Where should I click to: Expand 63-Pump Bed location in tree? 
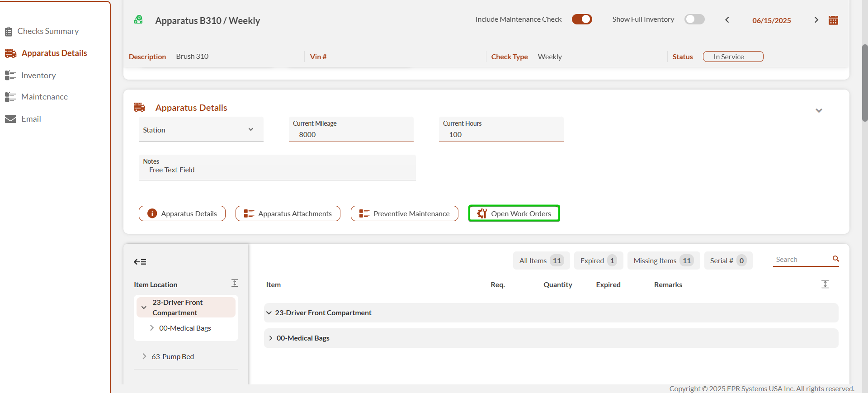(x=144, y=356)
